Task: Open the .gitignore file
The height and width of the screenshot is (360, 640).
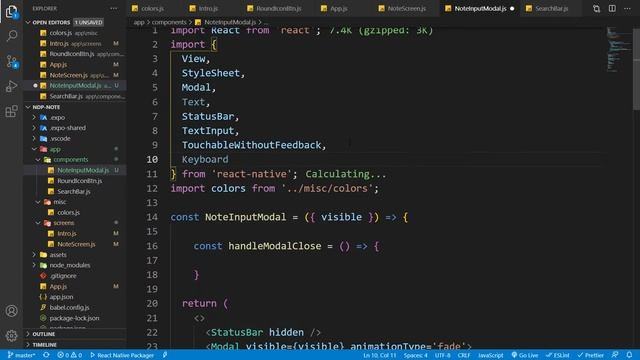Action: tap(63, 276)
